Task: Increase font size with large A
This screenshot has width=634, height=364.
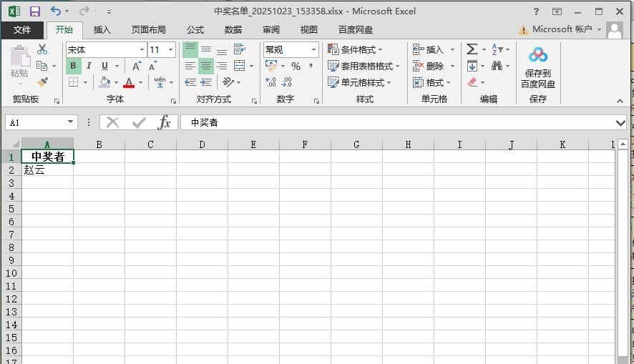Action: point(136,66)
